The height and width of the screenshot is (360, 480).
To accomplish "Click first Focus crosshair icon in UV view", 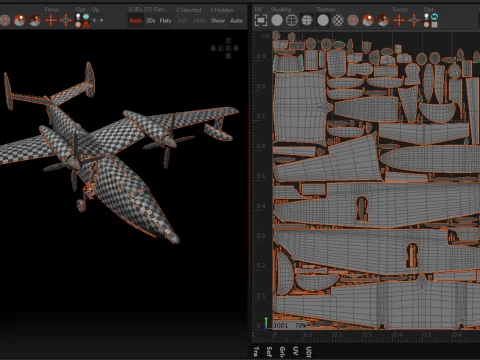I will point(399,20).
